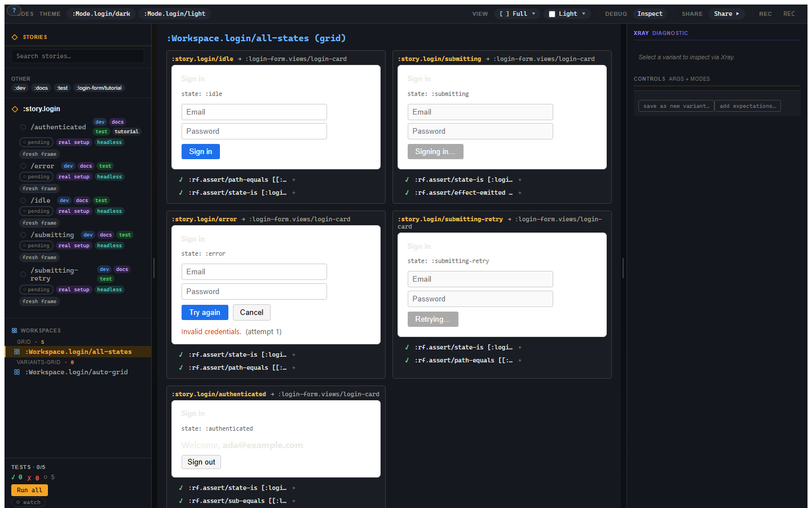The height and width of the screenshot is (508, 812).
Task: Toggle fresh frame tag on /submitting story
Action: tap(39, 257)
